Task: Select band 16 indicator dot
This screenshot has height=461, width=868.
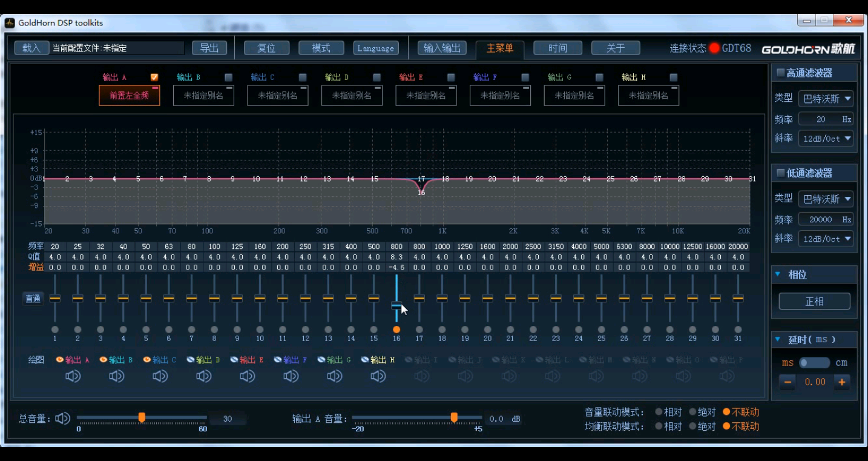Action: click(396, 330)
